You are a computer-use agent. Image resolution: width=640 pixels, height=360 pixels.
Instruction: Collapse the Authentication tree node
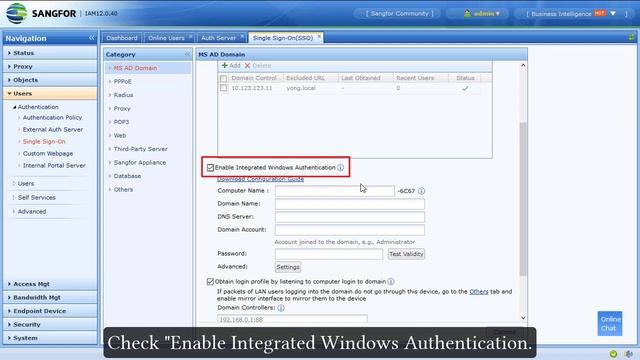15,107
